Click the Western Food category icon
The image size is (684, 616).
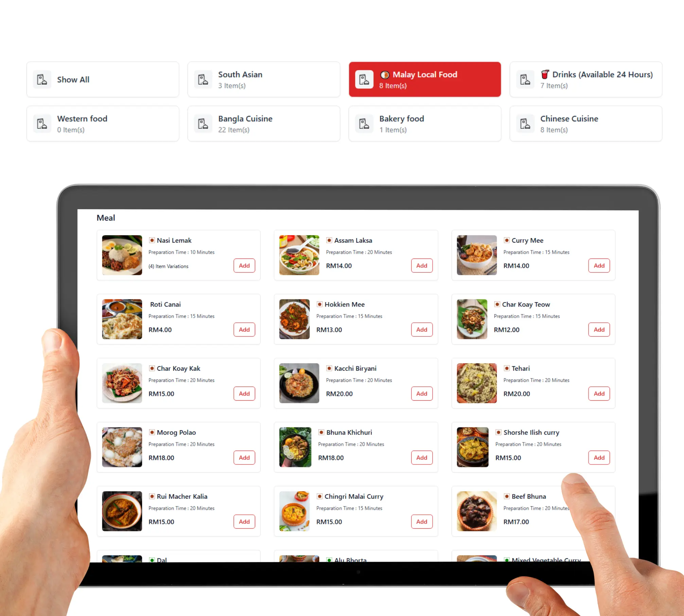click(x=42, y=123)
